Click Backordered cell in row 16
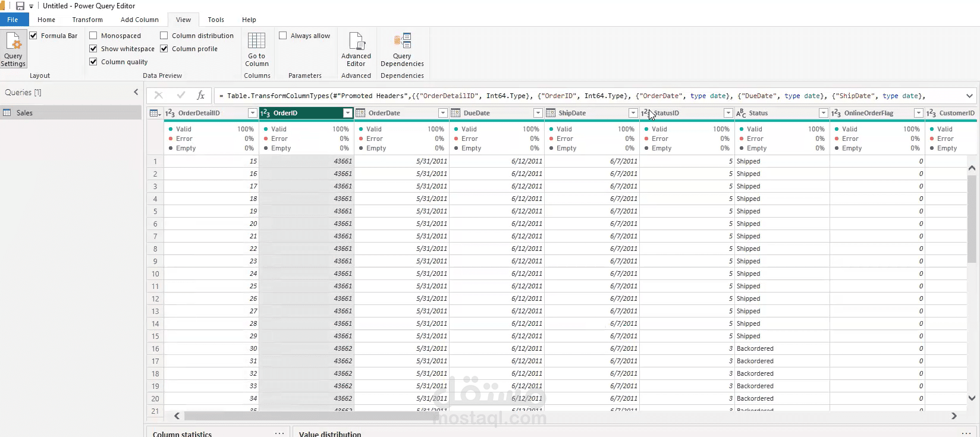The width and height of the screenshot is (980, 437). 782,348
